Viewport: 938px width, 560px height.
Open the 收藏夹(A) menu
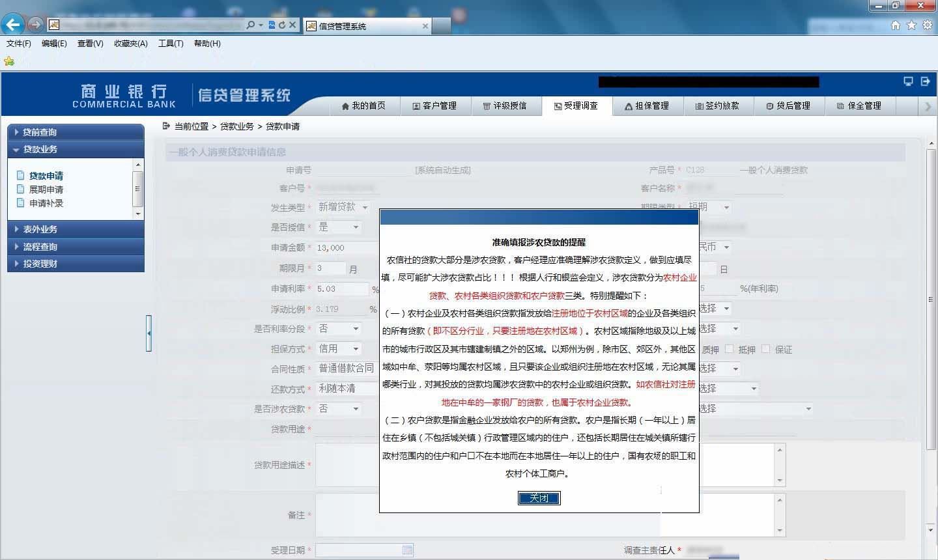[x=130, y=44]
